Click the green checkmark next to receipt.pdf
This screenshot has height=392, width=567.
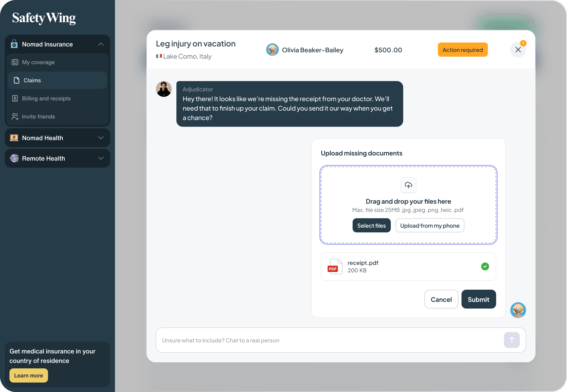point(485,266)
